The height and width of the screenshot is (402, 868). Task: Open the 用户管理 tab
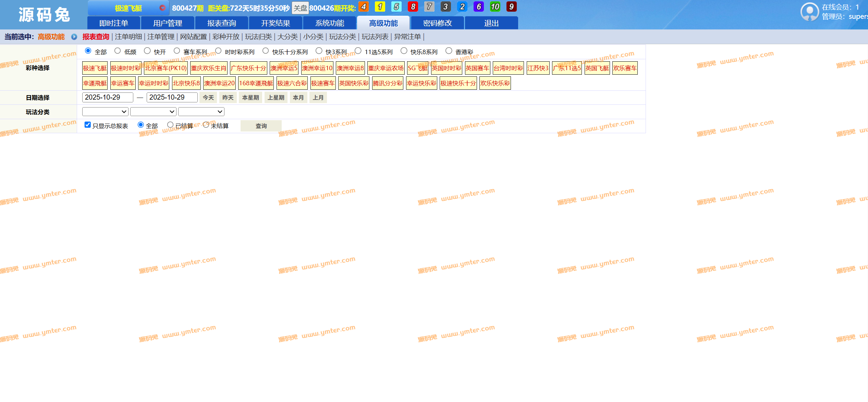[x=168, y=23]
